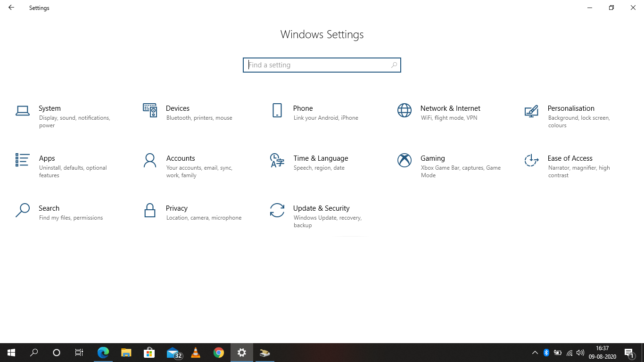Open Phone settings via the phone icon

tap(277, 110)
